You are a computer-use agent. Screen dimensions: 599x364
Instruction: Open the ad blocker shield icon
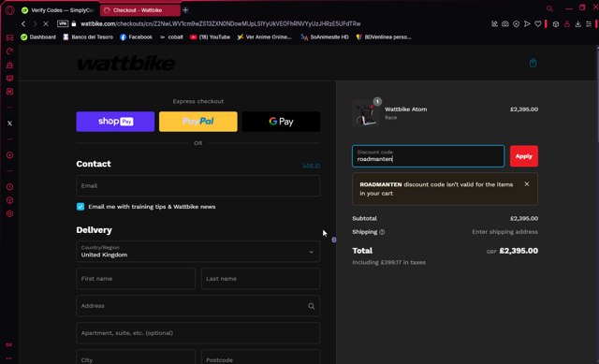tap(516, 23)
